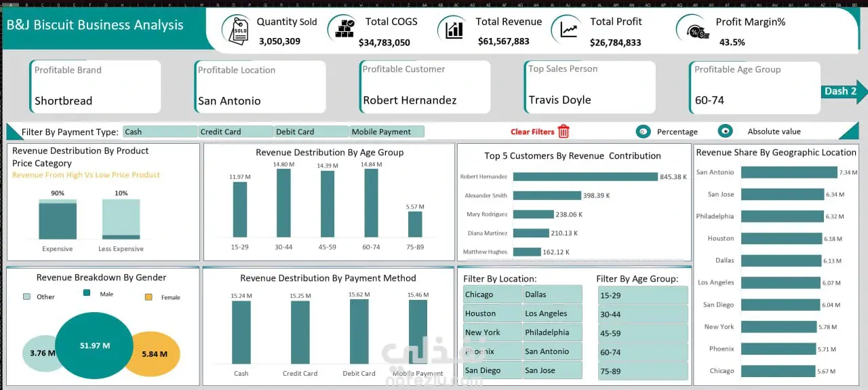
Task: Click the 75-89 age group revenue bar
Action: pyautogui.click(x=415, y=225)
